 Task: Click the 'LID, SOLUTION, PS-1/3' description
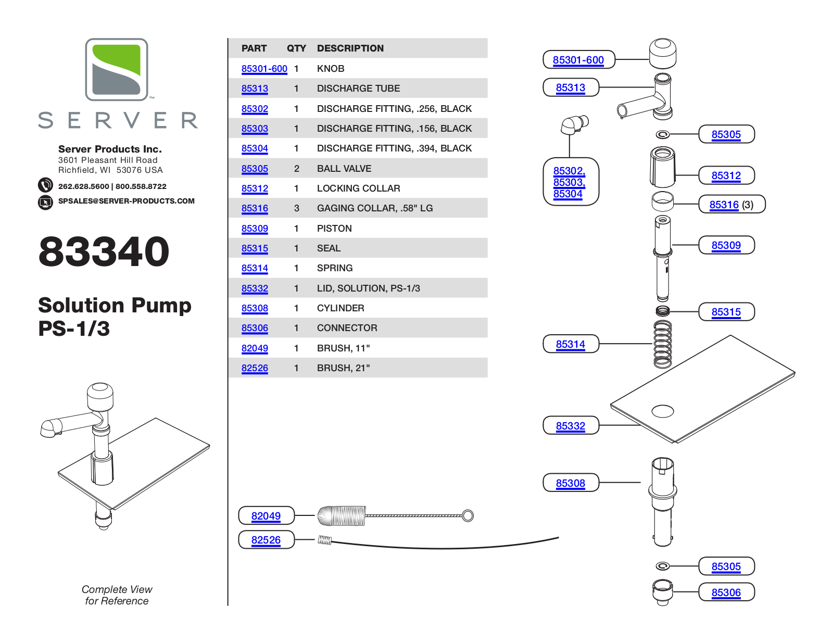[x=369, y=288]
